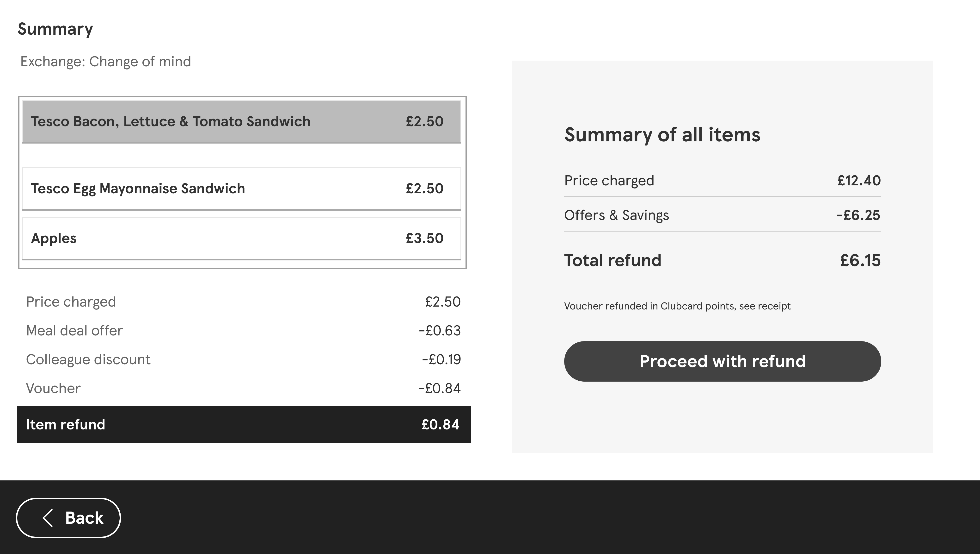Select Tesco Bacon, Lettuce & Tomato Sandwich row
Screen dimensions: 980x554
point(241,122)
